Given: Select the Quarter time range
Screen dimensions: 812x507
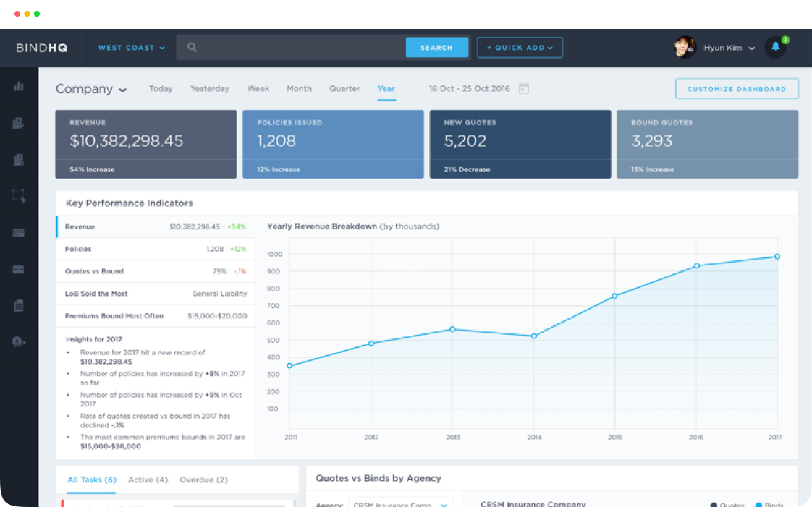Looking at the screenshot, I should (x=344, y=88).
